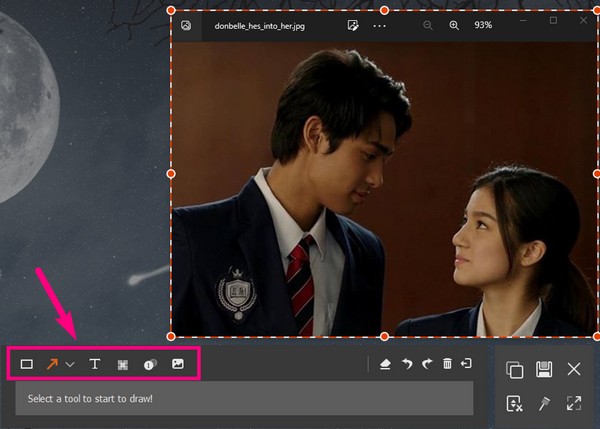Save screenshot with floppy disk icon

544,369
